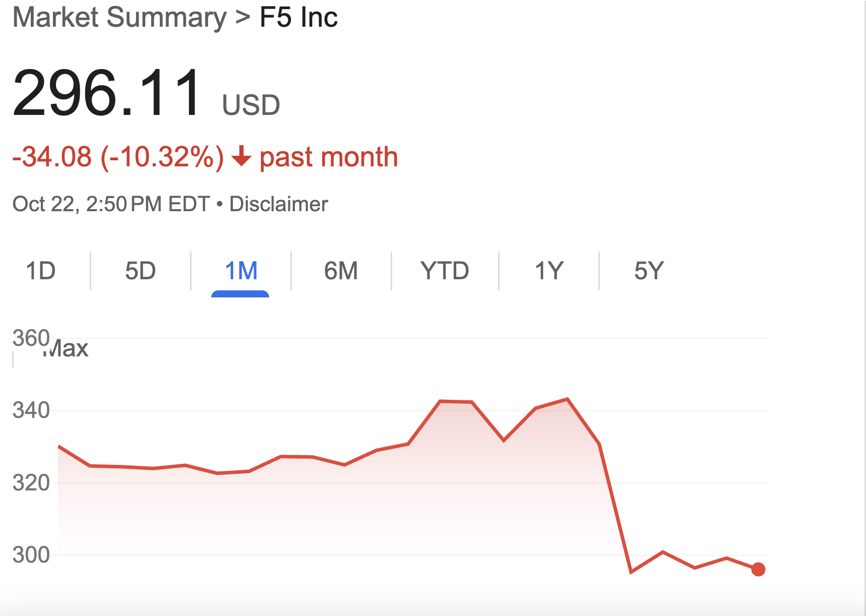Click the F5 Inc company name
The image size is (866, 616).
tap(298, 18)
